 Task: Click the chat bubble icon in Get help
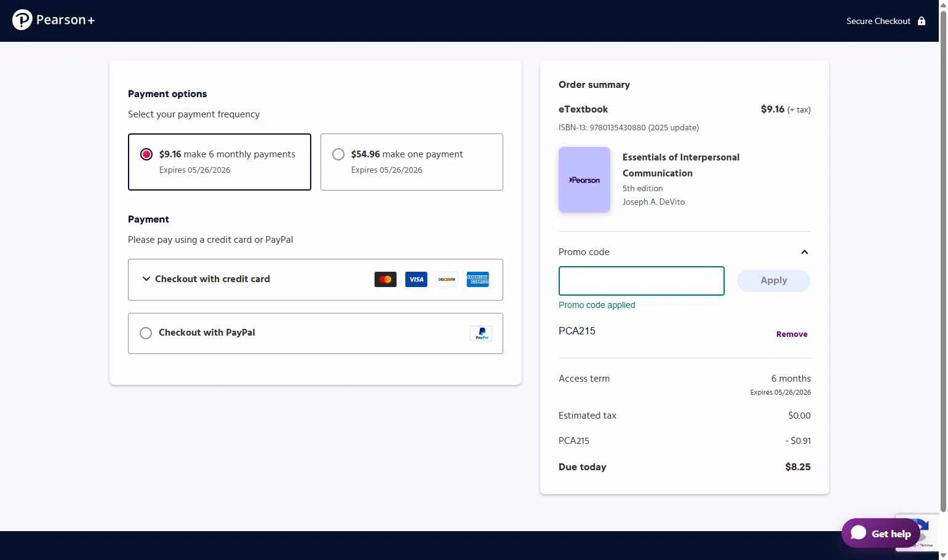click(859, 533)
